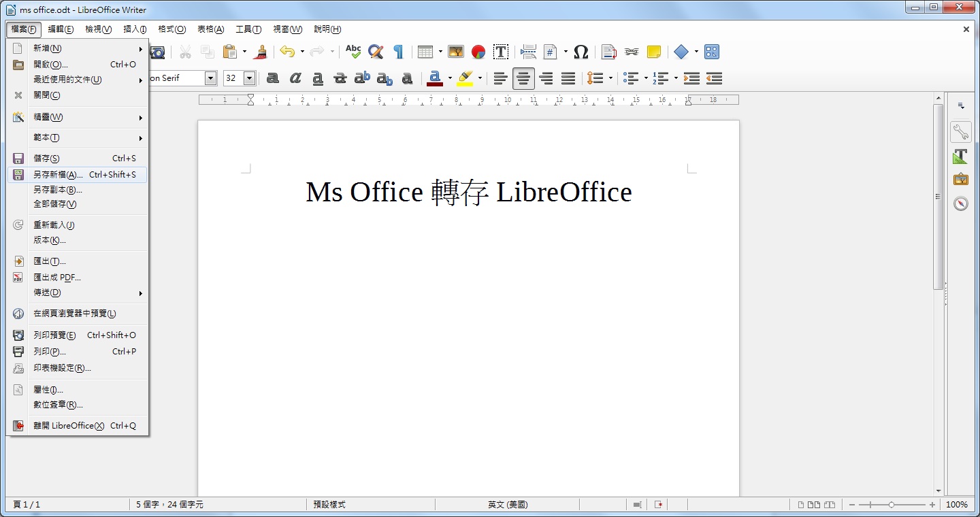Viewport: 980px width, 517px height.
Task: Choose 另存新檔 (Save As) from File menu
Action: point(58,175)
